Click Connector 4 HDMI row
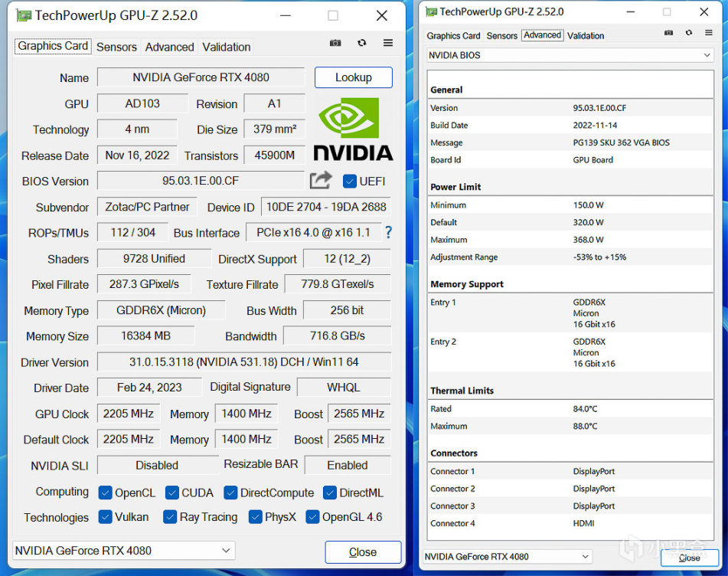The image size is (728, 576). 570,523
